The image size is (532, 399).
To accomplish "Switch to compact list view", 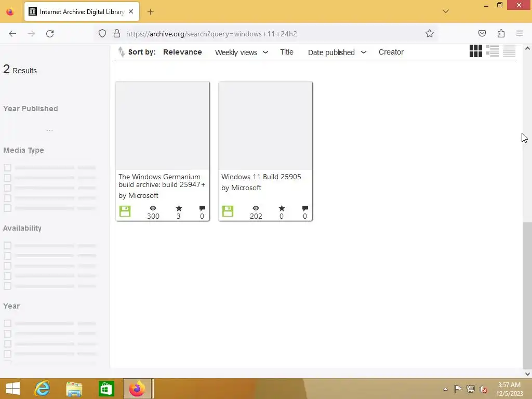I will coord(509,51).
